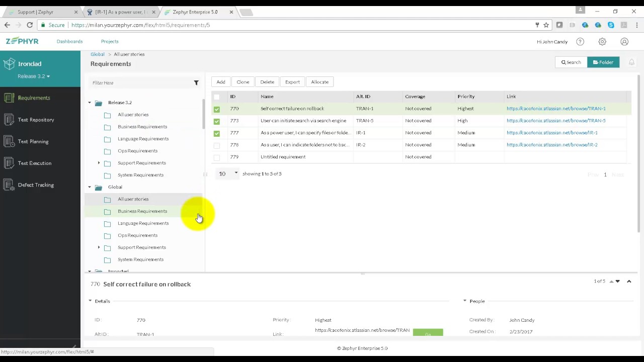Open the settings gear icon
Image resolution: width=644 pixels, height=362 pixels.
coord(602,42)
